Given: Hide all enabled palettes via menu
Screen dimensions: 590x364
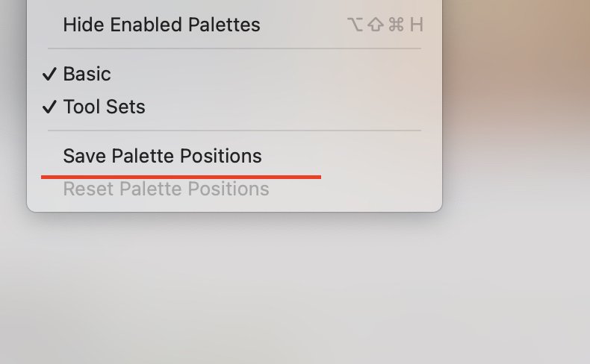Looking at the screenshot, I should pyautogui.click(x=161, y=25).
